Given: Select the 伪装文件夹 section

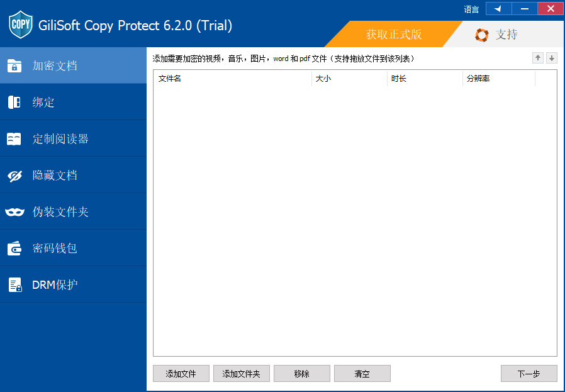Looking at the screenshot, I should pos(73,212).
